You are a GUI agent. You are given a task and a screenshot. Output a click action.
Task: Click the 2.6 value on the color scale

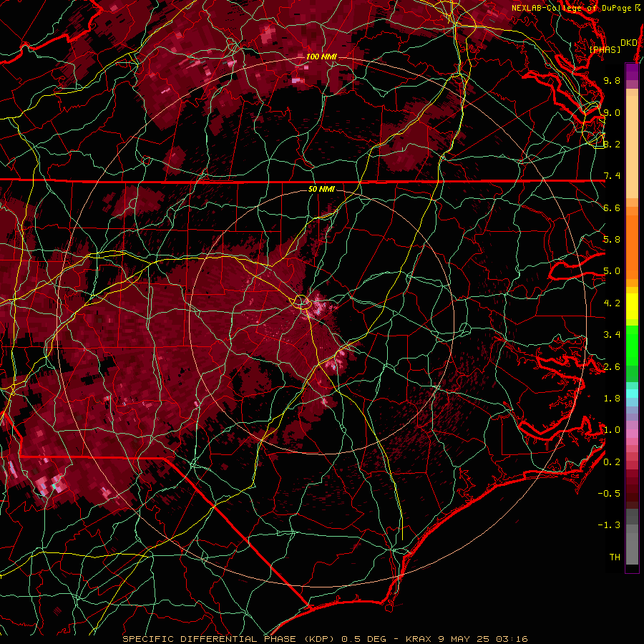[612, 367]
